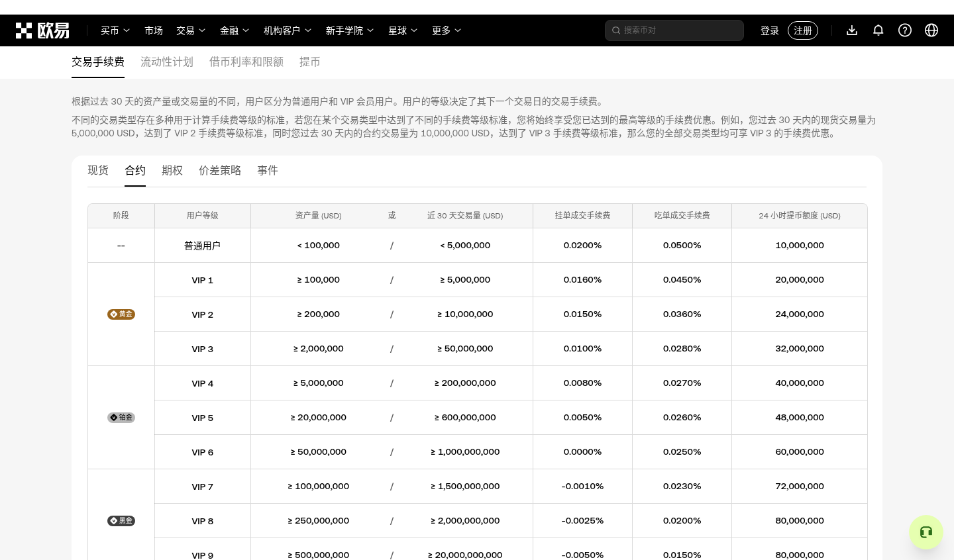Expand the 交易 dropdown menu
This screenshot has width=954, height=560.
point(191,30)
